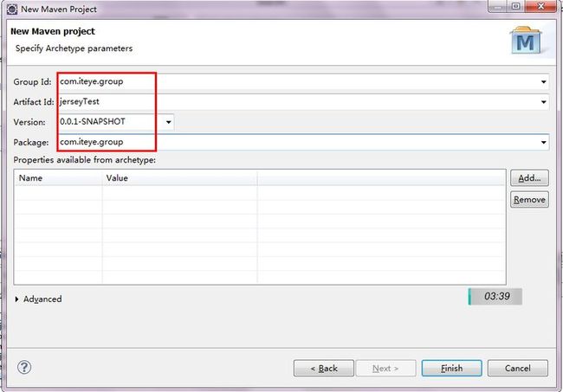
Task: Open the Package dropdown arrow
Action: pos(543,143)
